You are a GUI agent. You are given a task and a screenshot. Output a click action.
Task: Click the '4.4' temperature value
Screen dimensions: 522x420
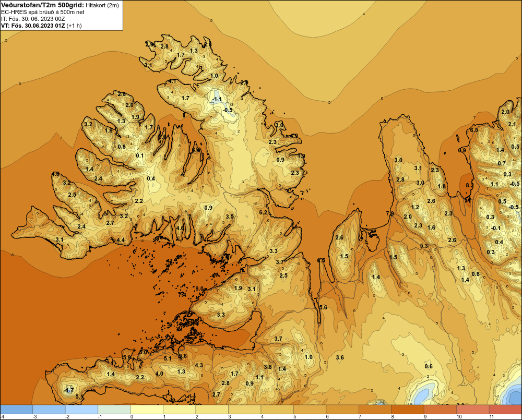(121, 240)
